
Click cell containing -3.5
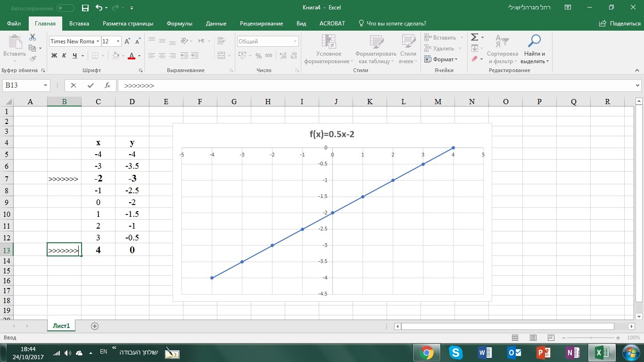[x=132, y=166]
